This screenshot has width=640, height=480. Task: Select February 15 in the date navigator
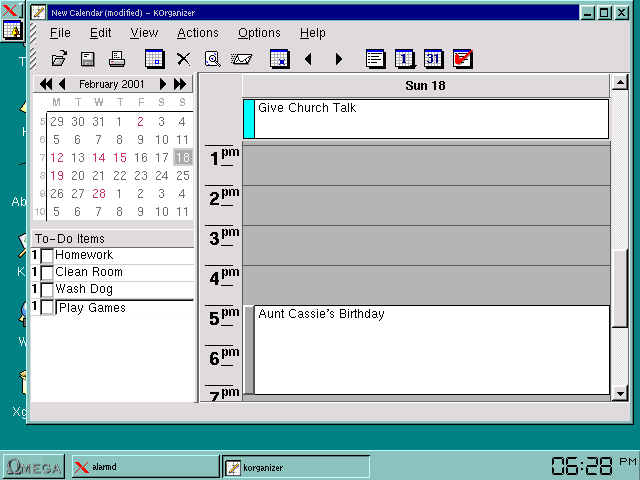pos(120,158)
